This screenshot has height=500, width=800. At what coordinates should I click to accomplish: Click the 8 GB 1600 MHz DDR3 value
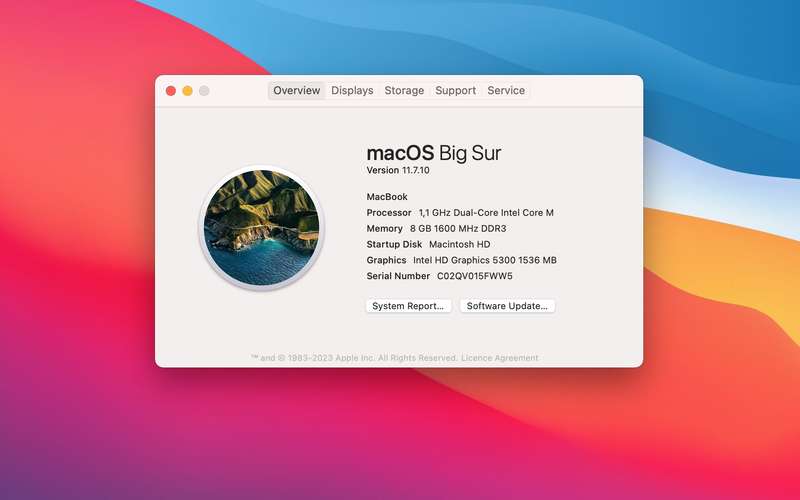(x=458, y=229)
